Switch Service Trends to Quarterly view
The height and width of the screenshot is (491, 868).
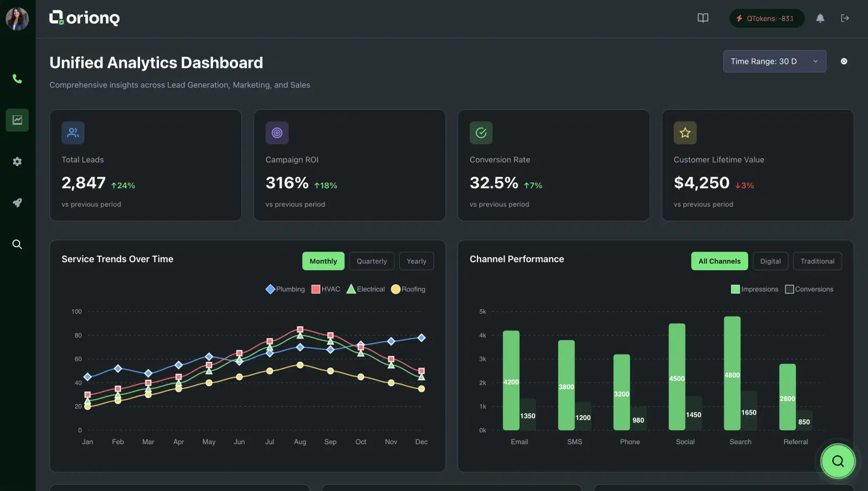(372, 261)
